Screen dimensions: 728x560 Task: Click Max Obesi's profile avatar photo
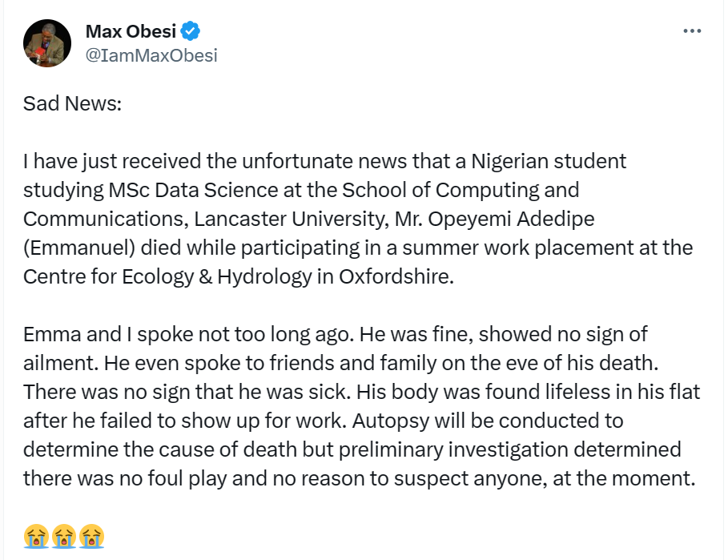point(44,42)
